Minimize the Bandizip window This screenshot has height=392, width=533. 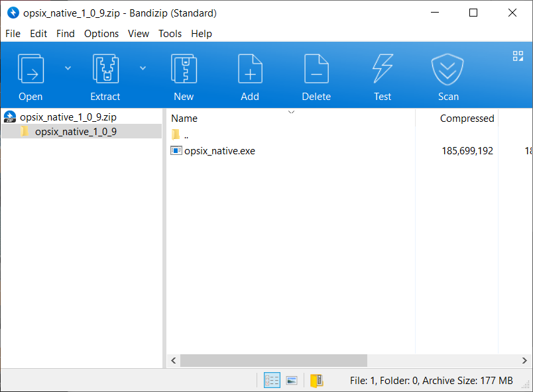pos(435,13)
